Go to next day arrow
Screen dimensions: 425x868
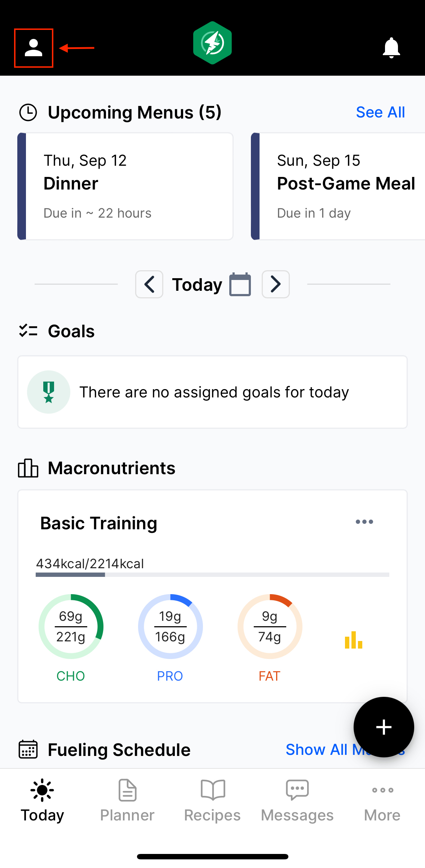(276, 284)
